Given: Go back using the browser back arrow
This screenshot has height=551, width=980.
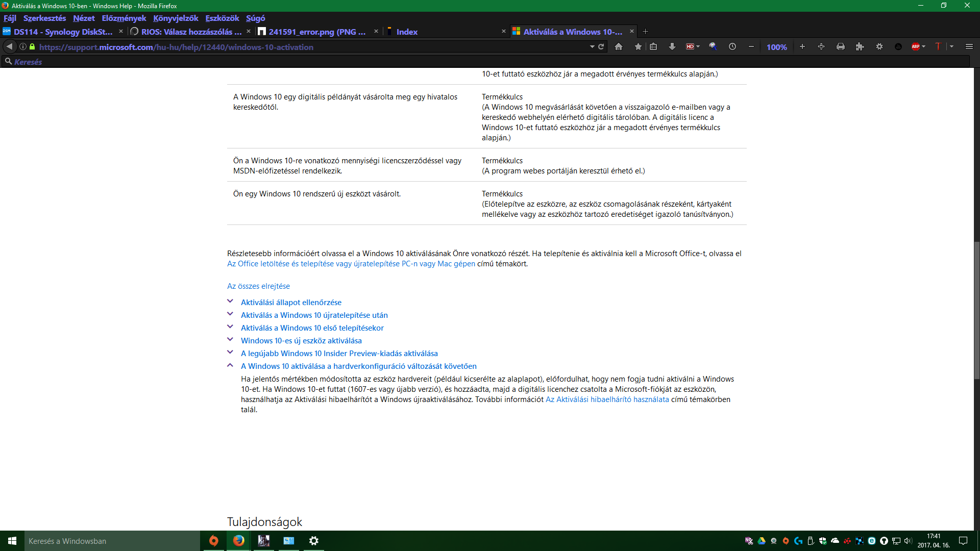Looking at the screenshot, I should click(x=9, y=46).
